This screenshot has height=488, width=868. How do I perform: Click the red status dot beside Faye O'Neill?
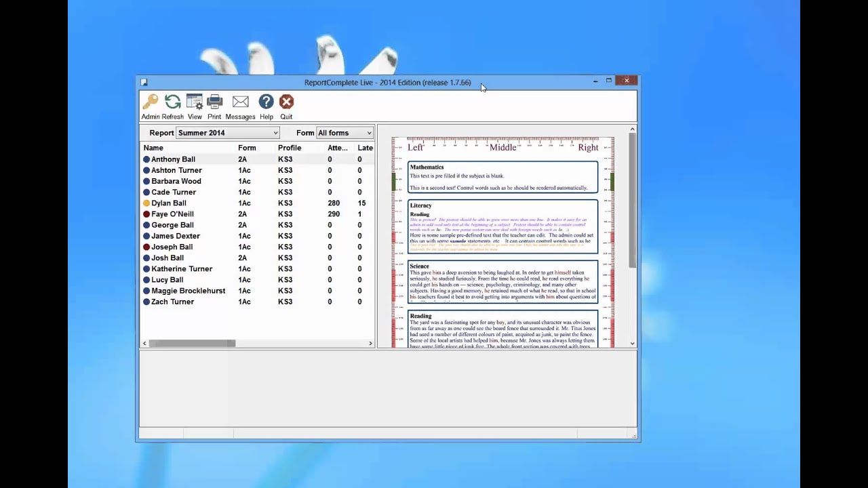tap(146, 214)
